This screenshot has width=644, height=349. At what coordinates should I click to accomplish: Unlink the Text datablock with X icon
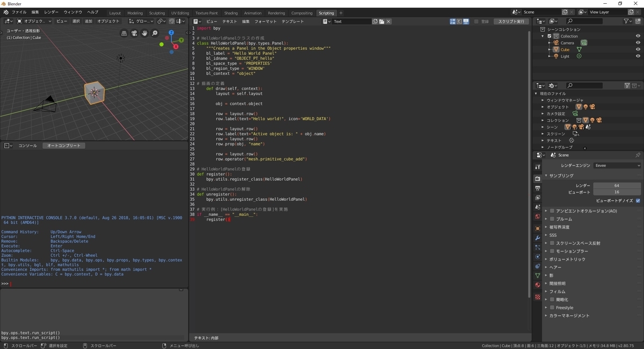(x=389, y=21)
